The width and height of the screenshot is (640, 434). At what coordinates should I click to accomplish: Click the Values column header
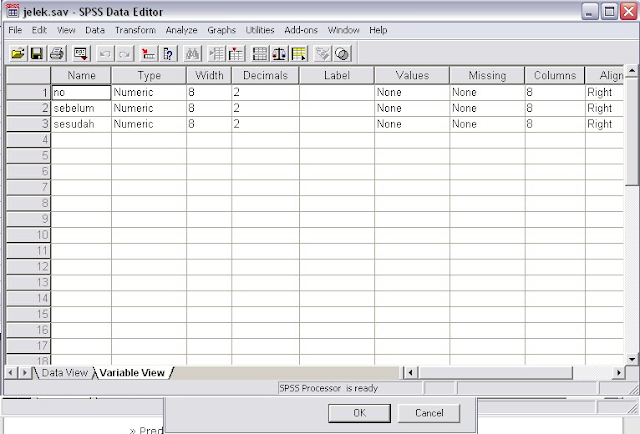412,76
